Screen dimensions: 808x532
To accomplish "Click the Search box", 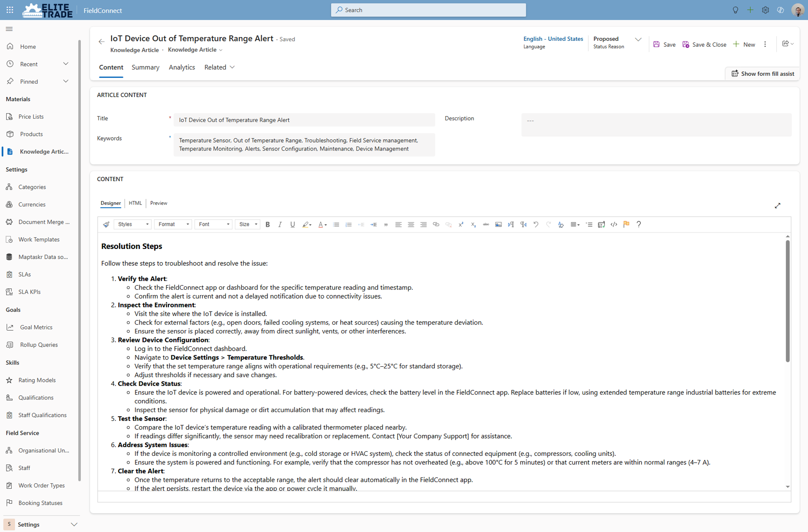I will point(428,10).
